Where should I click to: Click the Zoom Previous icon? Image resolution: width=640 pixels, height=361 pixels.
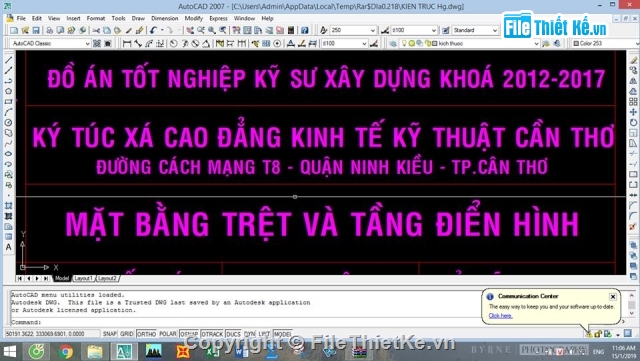pyautogui.click(x=222, y=30)
